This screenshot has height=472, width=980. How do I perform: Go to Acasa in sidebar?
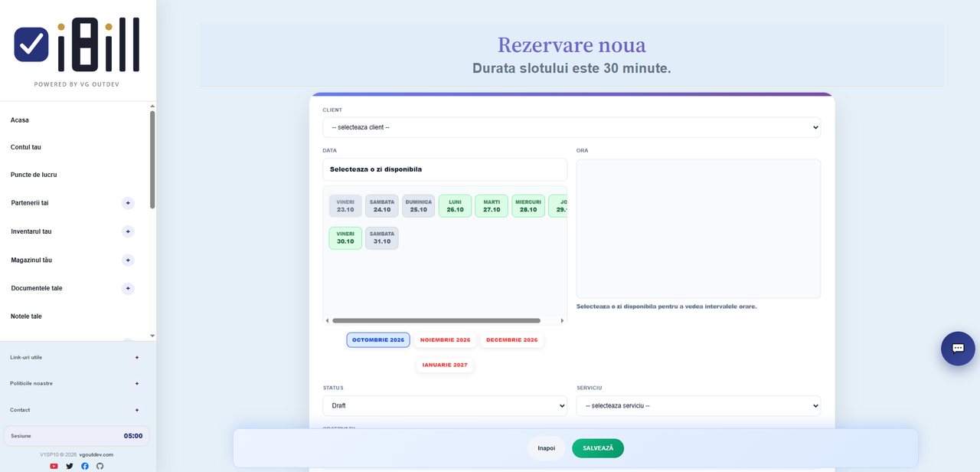click(20, 120)
